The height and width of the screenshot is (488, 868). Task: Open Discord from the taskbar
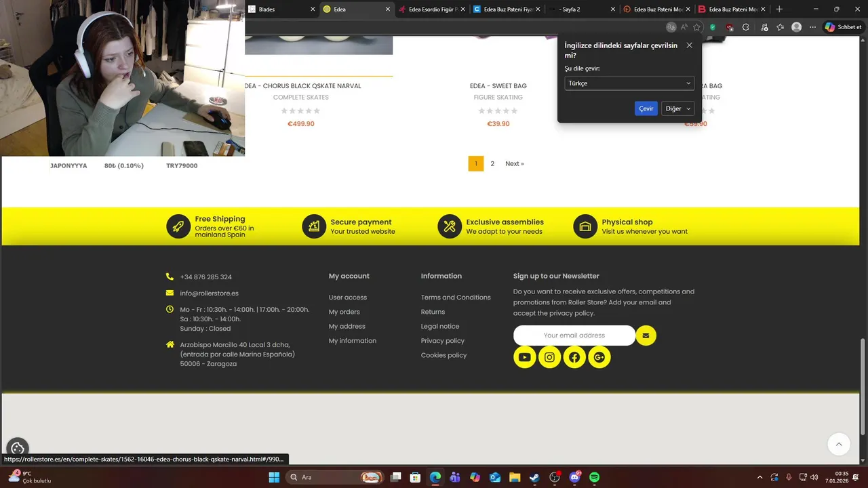click(x=575, y=477)
